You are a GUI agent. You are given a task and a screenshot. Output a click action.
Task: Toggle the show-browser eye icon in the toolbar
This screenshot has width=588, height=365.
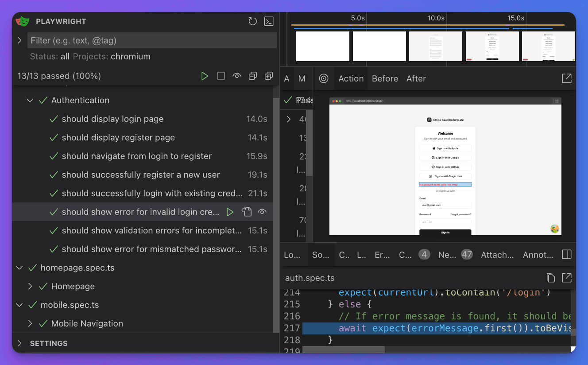(236, 76)
